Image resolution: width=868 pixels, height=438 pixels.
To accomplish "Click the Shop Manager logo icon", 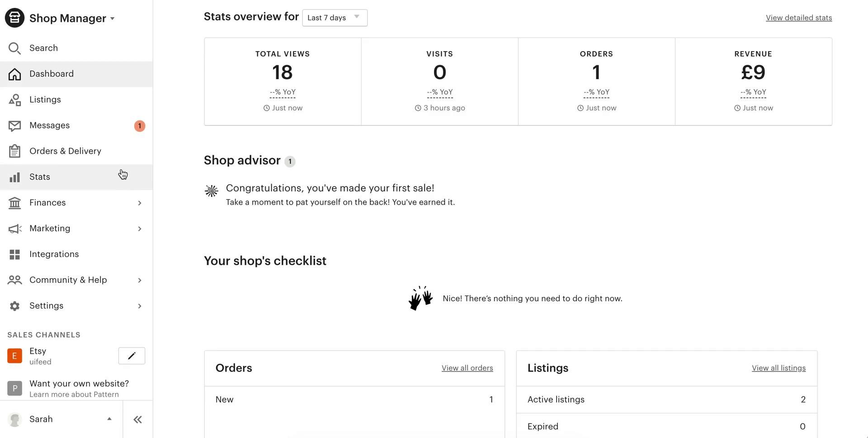I will 14,18.
